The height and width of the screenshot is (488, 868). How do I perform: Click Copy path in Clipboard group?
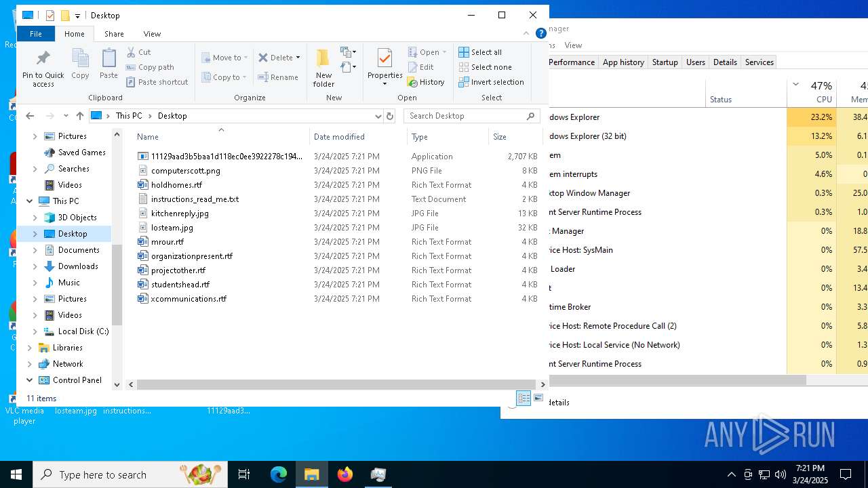coord(150,67)
